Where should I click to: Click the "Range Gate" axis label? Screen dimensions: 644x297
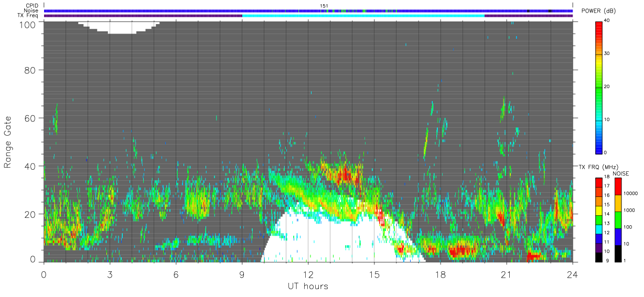click(8, 142)
